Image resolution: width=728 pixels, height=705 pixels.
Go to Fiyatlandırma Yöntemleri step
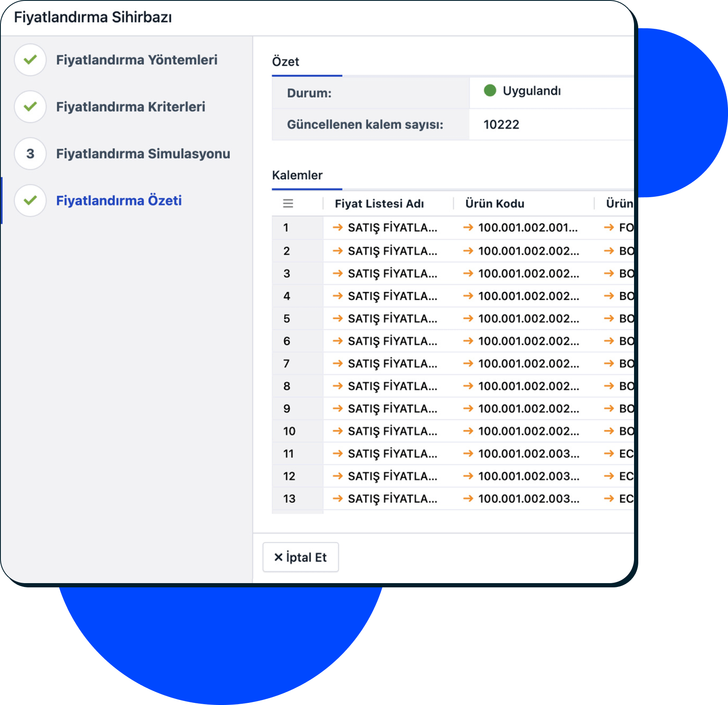click(x=136, y=60)
